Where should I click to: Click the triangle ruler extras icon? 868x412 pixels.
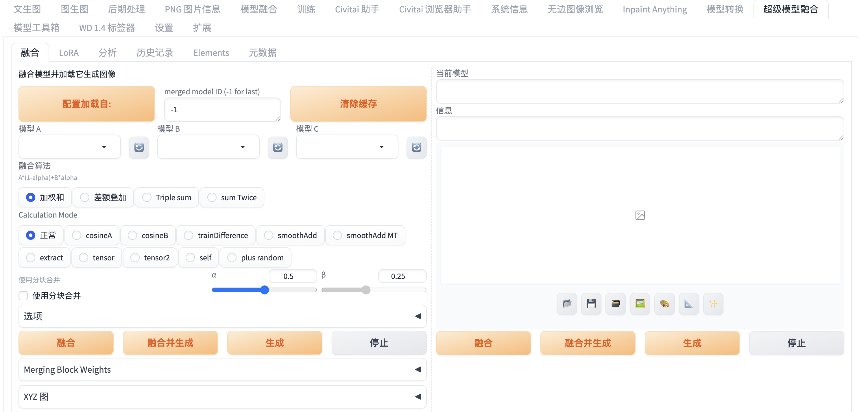689,304
